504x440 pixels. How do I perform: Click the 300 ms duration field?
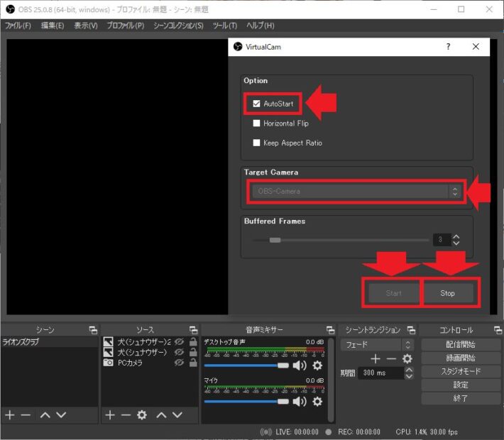tap(380, 373)
